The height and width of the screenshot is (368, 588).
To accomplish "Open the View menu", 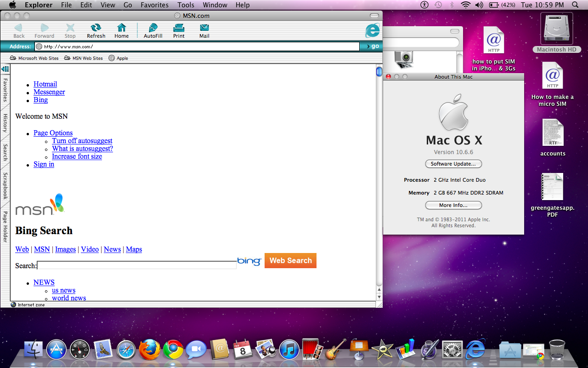I will tap(108, 5).
